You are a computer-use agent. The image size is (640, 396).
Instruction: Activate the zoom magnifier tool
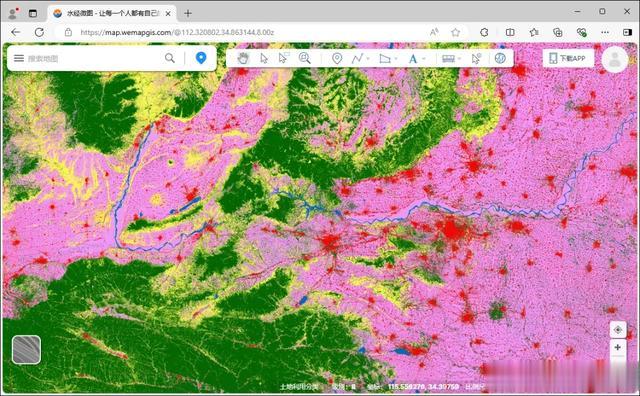coord(304,58)
